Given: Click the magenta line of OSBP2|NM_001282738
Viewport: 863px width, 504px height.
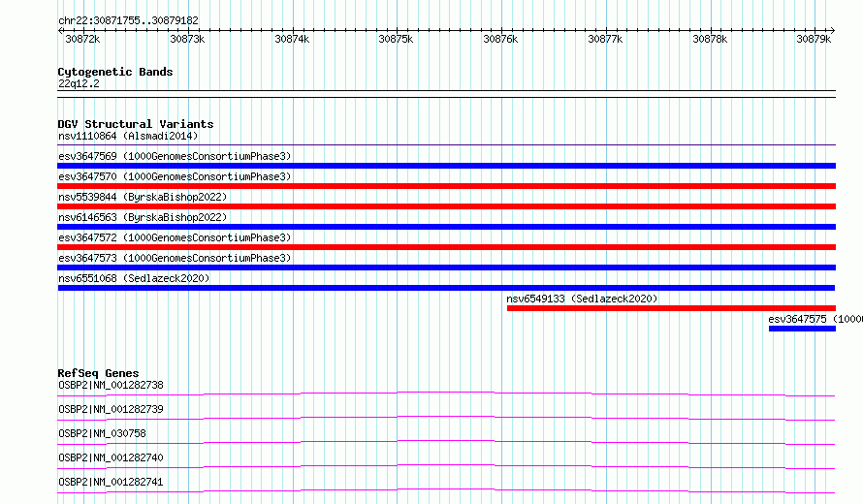Looking at the screenshot, I should point(446,394).
